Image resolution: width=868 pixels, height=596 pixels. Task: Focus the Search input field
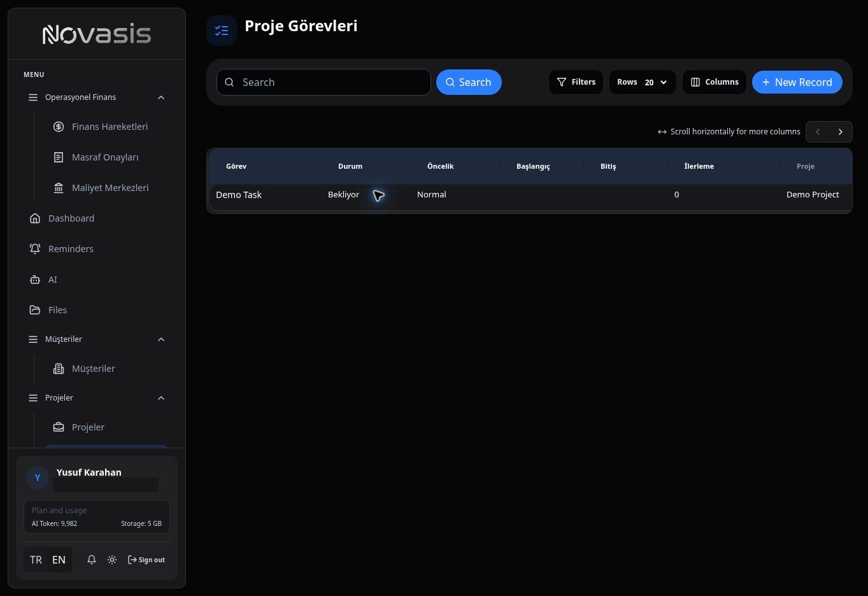coord(324,82)
